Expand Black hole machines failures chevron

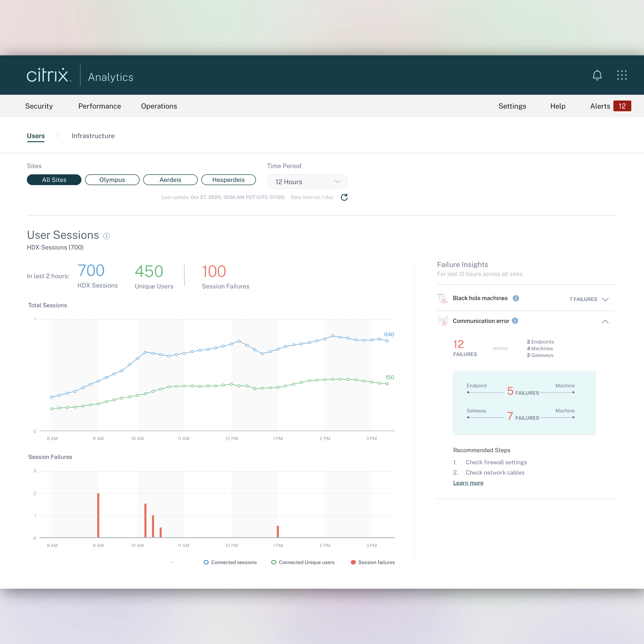pyautogui.click(x=605, y=299)
